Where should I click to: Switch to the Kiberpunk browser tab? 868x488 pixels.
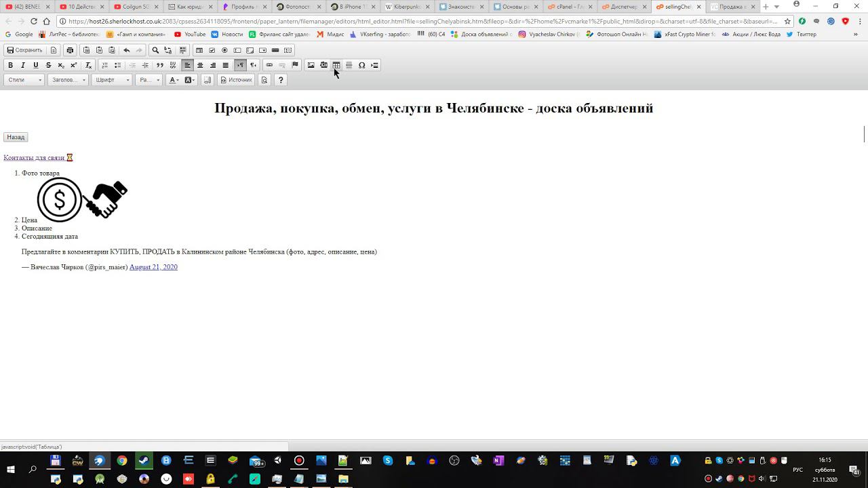pyautogui.click(x=408, y=7)
